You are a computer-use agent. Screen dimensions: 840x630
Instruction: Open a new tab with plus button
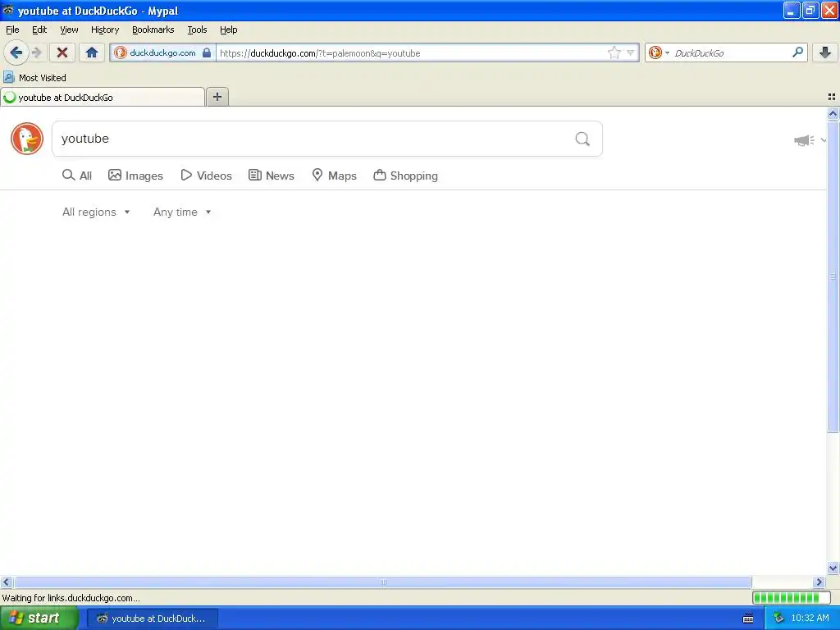[217, 97]
